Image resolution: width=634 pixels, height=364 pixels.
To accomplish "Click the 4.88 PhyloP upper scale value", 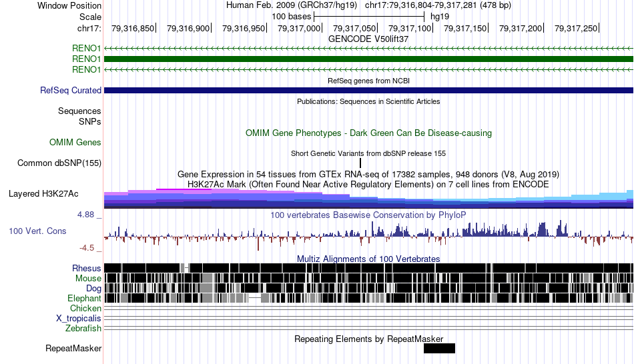I will point(85,215).
